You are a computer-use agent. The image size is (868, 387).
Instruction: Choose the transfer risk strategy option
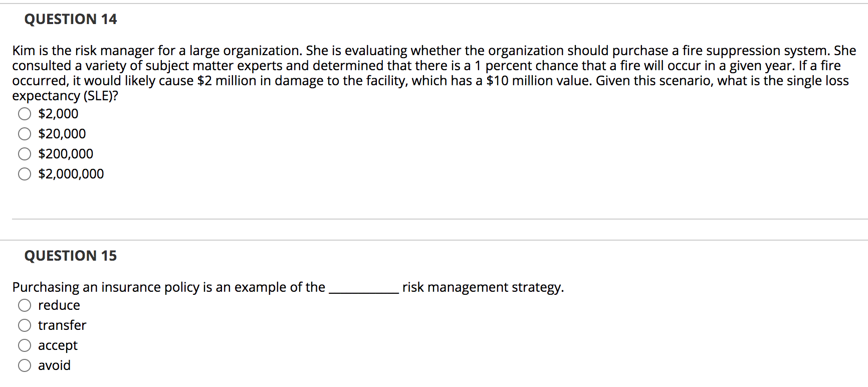[62, 325]
